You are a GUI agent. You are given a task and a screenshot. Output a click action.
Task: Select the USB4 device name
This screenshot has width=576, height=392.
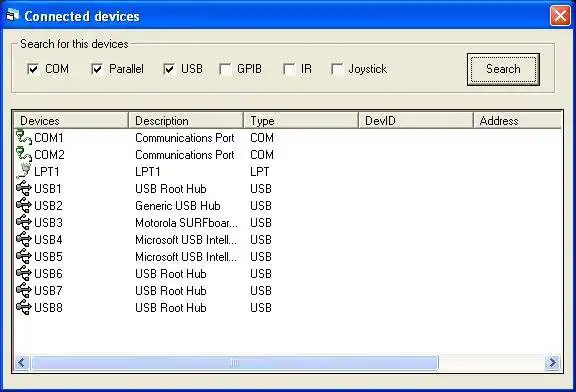(48, 240)
